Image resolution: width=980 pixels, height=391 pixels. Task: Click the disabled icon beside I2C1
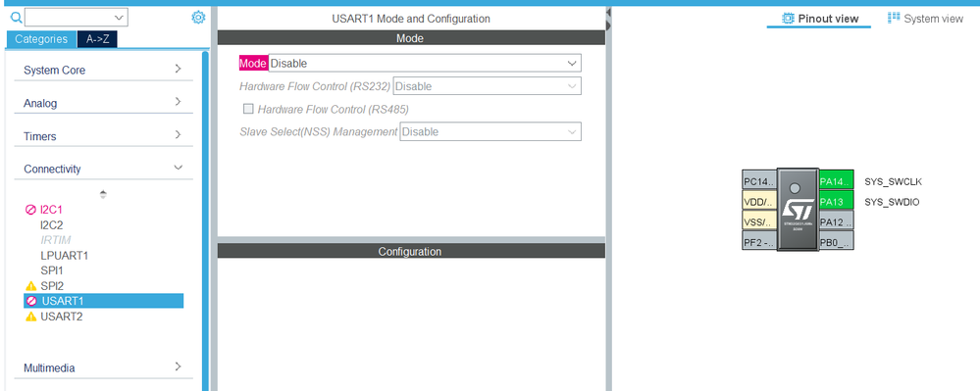(x=30, y=210)
